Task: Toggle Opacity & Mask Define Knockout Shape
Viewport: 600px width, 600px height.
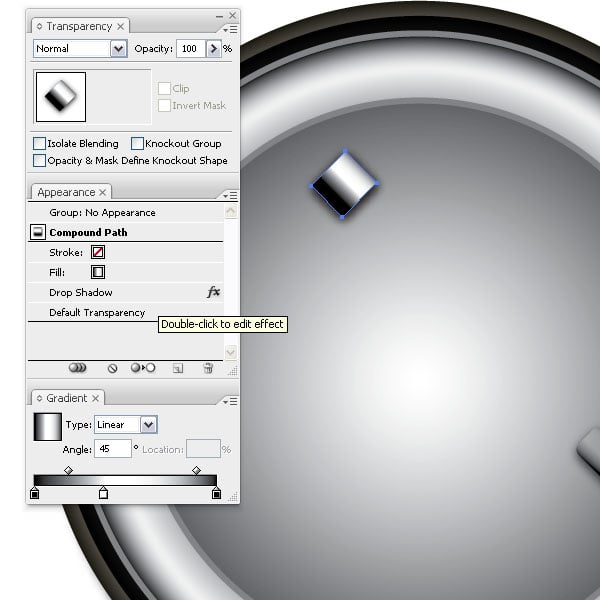Action: (x=40, y=160)
